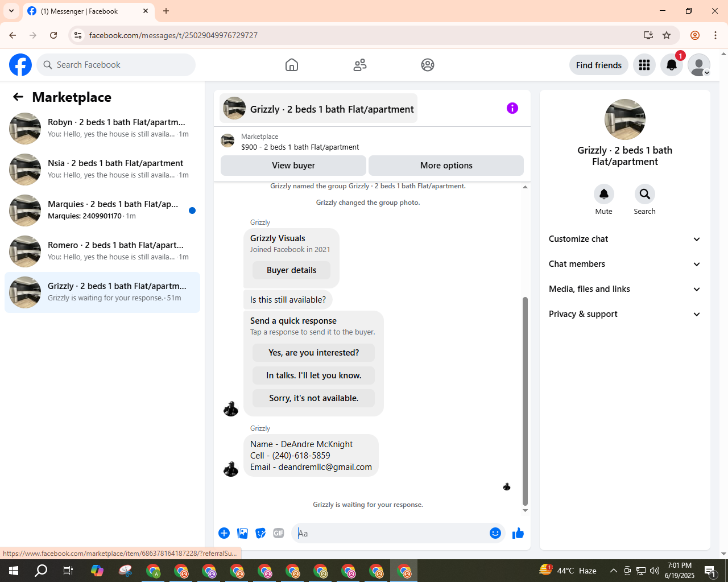Image resolution: width=728 pixels, height=582 pixels.
Task: Expand Customize chat section
Action: [x=624, y=239]
